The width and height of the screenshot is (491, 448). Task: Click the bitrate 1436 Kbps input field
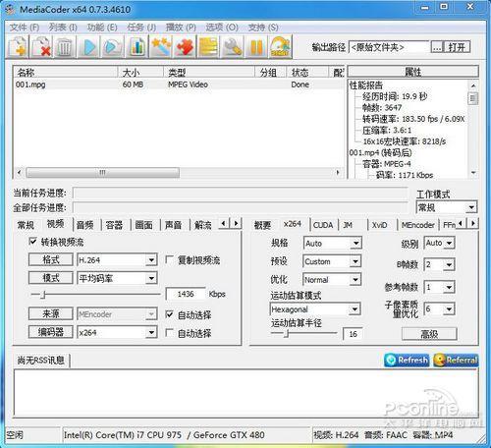click(x=186, y=294)
